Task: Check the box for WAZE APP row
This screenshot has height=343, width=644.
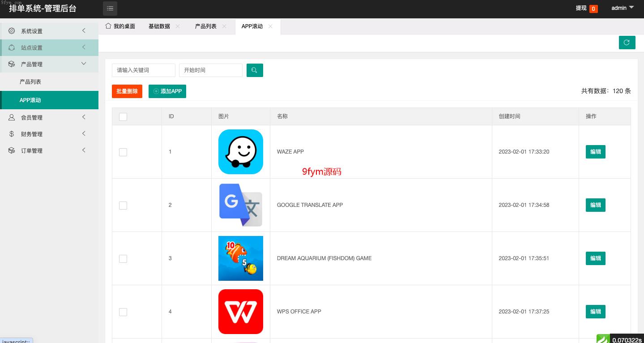Action: [x=123, y=152]
